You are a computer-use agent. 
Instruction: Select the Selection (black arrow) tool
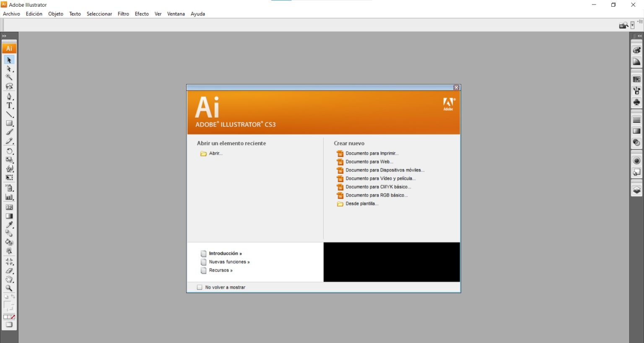pos(9,60)
